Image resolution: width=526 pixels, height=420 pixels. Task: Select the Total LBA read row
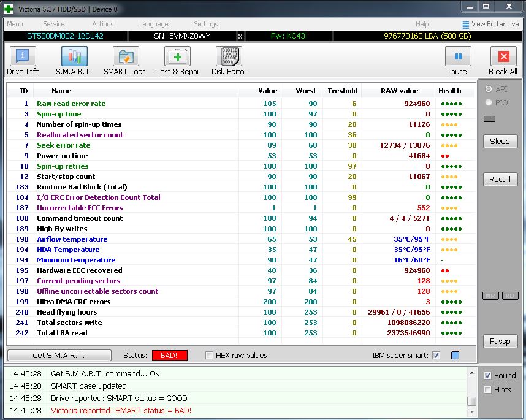241,333
